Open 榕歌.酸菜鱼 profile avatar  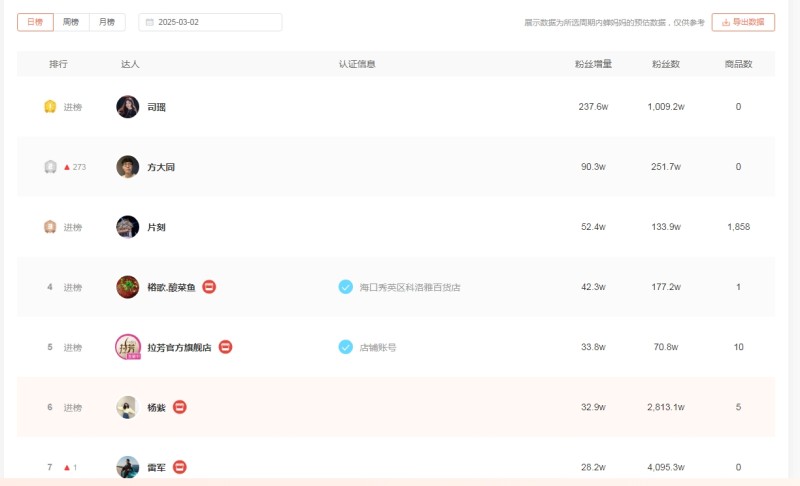click(128, 287)
